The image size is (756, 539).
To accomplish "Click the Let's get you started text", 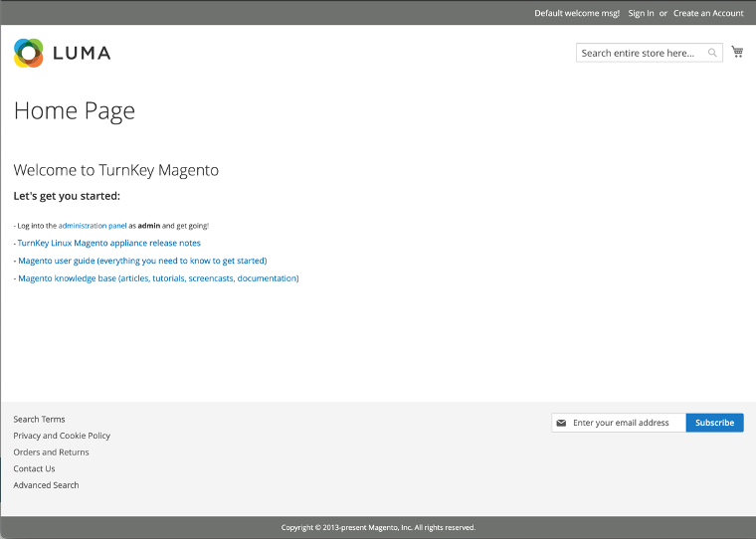I will (67, 196).
